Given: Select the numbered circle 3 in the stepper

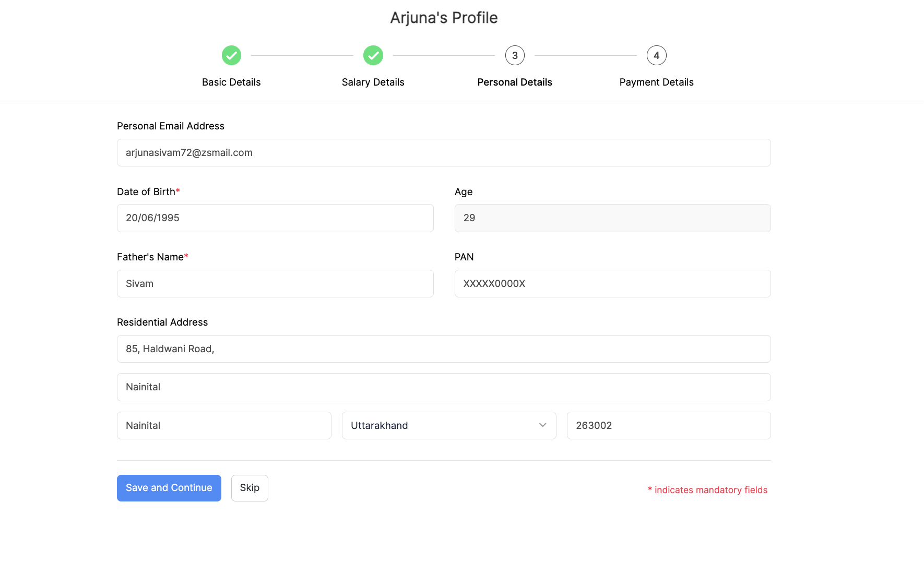Looking at the screenshot, I should tap(515, 55).
